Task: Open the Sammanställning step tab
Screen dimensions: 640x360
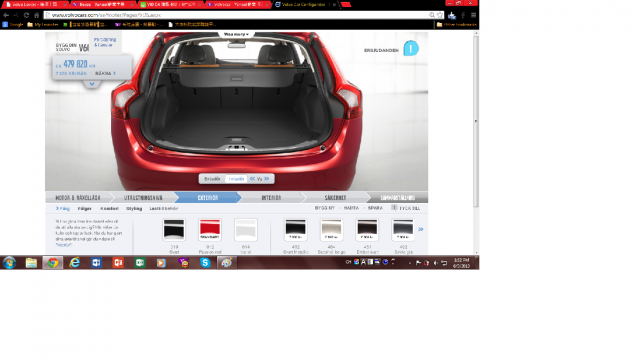Action: [x=397, y=198]
